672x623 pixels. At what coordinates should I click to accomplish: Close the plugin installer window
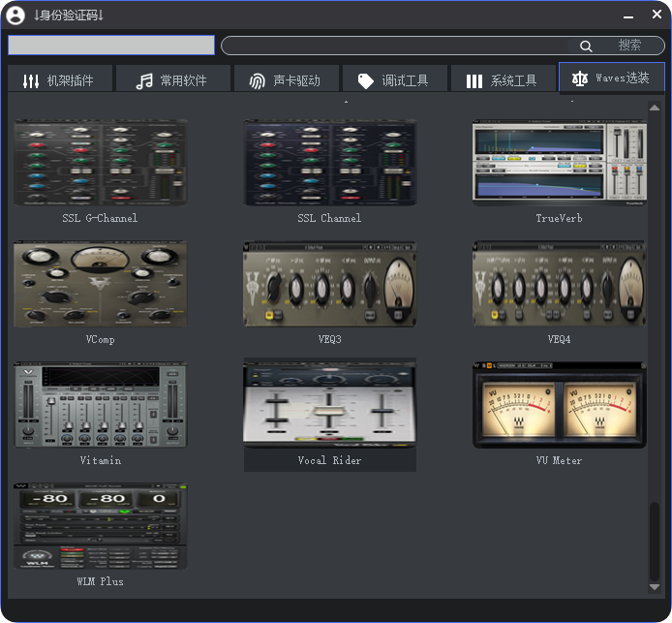(x=657, y=15)
